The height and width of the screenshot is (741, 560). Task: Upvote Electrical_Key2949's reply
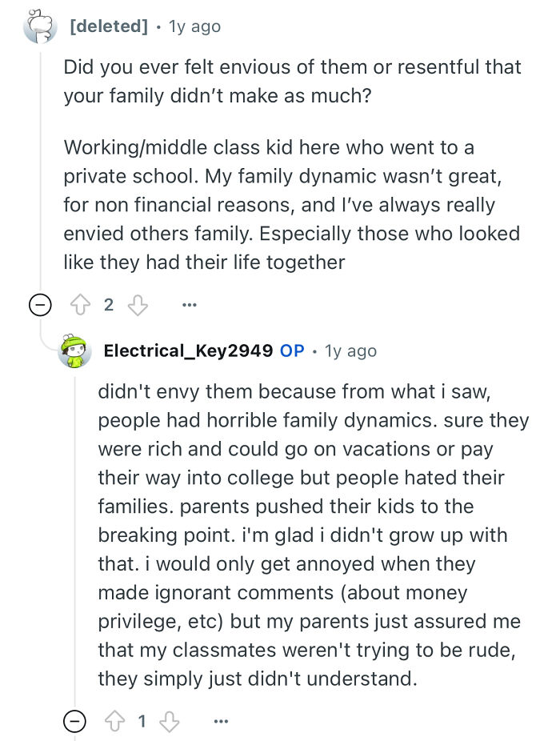(114, 721)
